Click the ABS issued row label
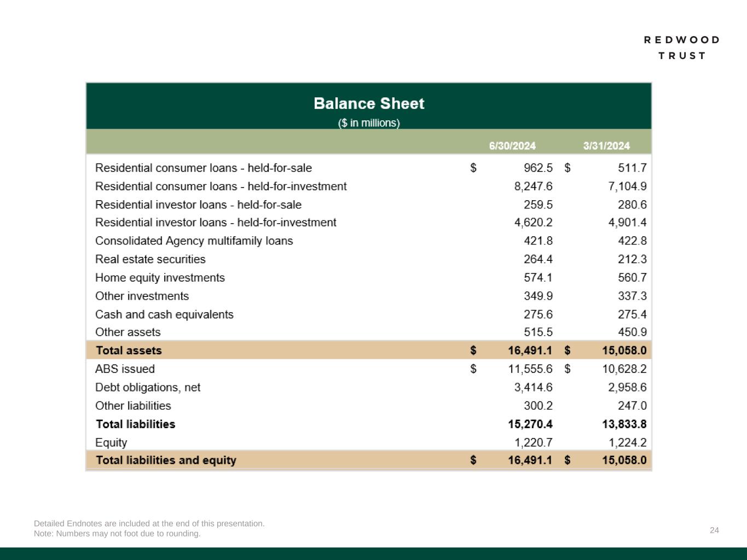This screenshot has width=747, height=560. [125, 369]
